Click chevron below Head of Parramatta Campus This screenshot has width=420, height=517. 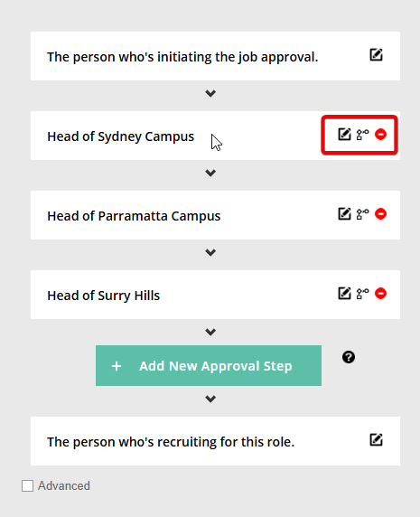pos(210,252)
